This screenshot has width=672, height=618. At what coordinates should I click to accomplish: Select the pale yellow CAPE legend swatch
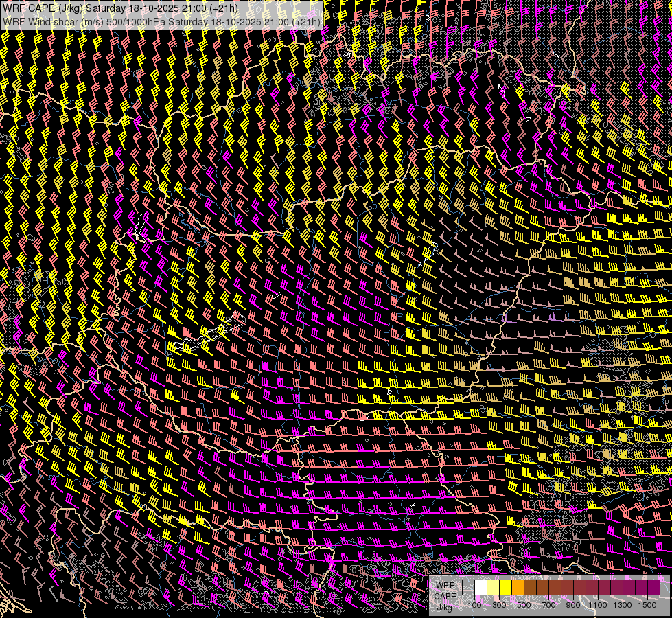coord(494,588)
